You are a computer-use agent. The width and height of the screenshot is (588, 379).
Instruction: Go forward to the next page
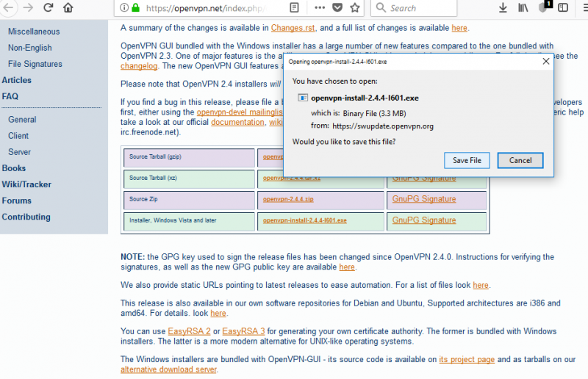click(x=28, y=8)
